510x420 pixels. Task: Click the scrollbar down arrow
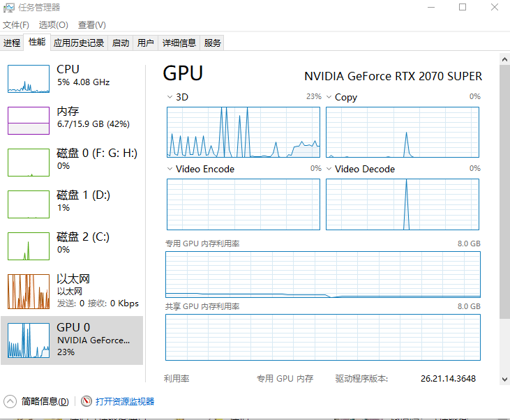tap(504, 380)
